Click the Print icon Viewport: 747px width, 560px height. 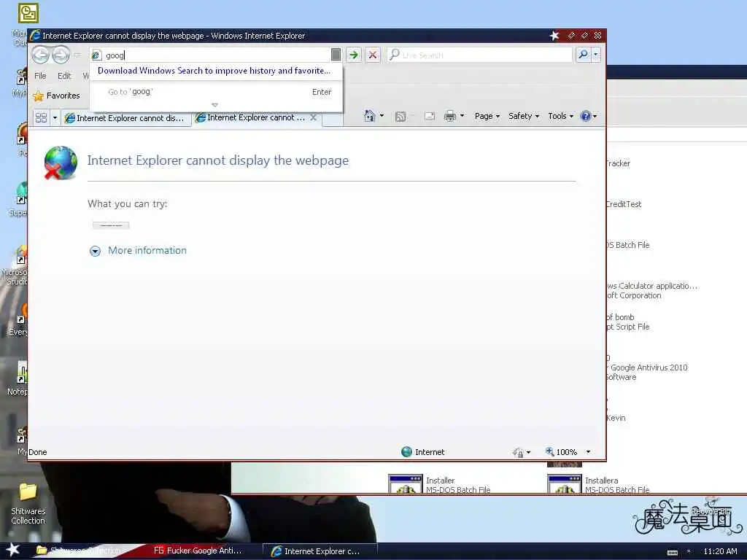449,116
